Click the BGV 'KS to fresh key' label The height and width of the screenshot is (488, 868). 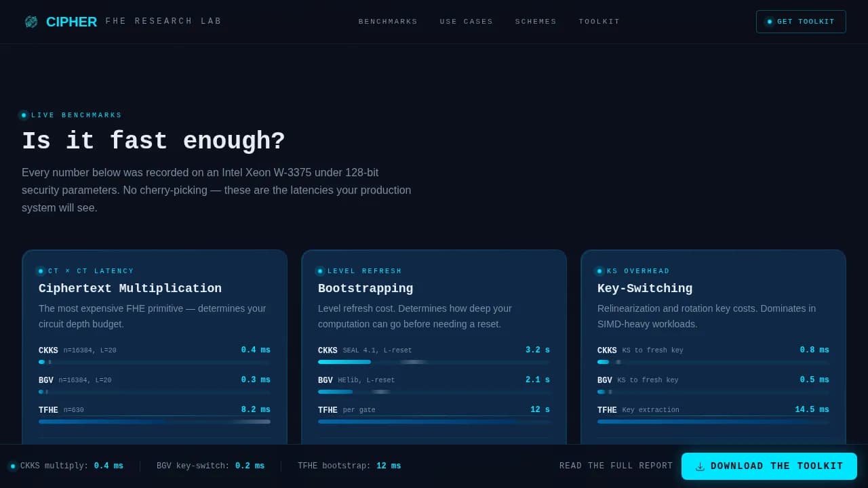point(648,381)
